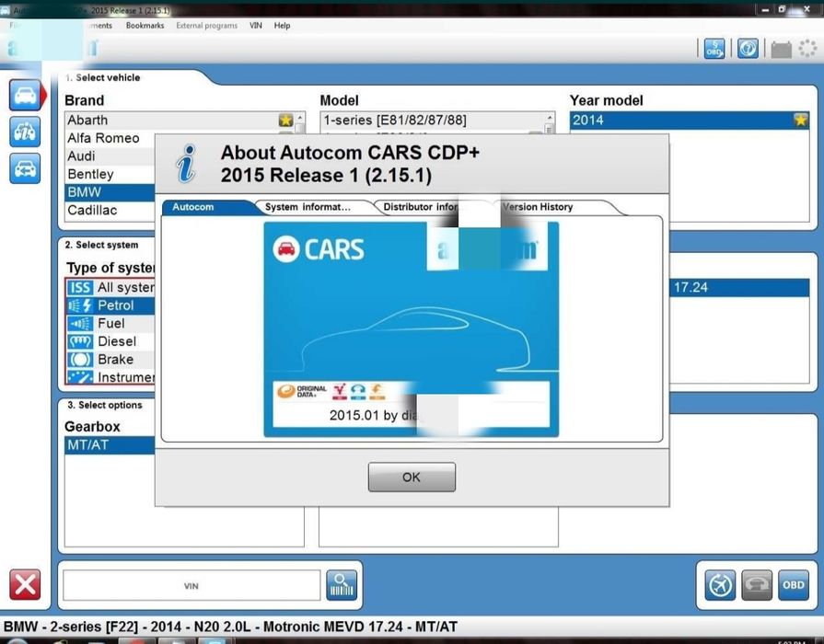Click the blue info icon in About dialog
The height and width of the screenshot is (644, 824).
coord(186,164)
